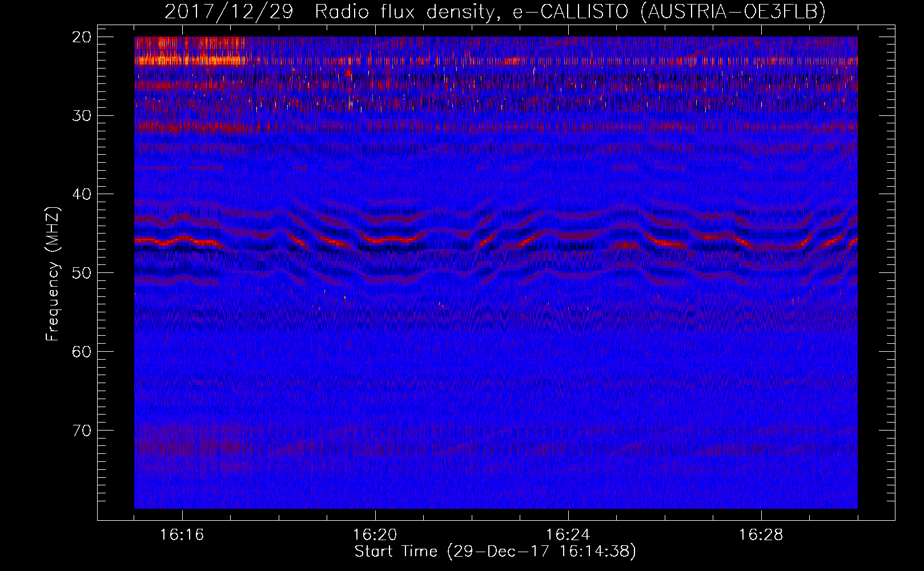924x571 pixels.
Task: Click the 16:28 time tick label
Action: coord(761,535)
